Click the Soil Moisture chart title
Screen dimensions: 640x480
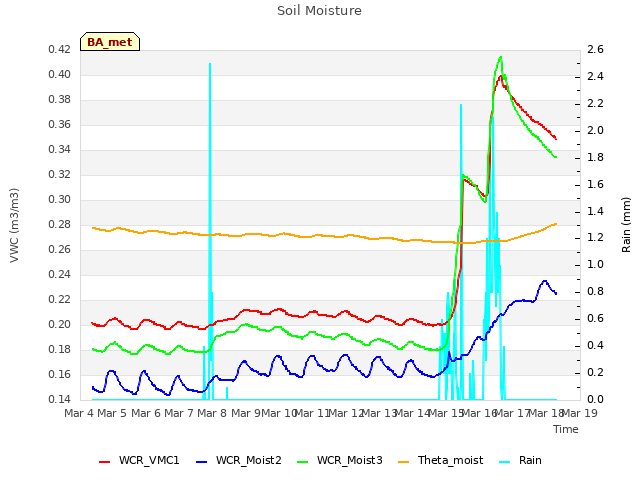tap(319, 11)
